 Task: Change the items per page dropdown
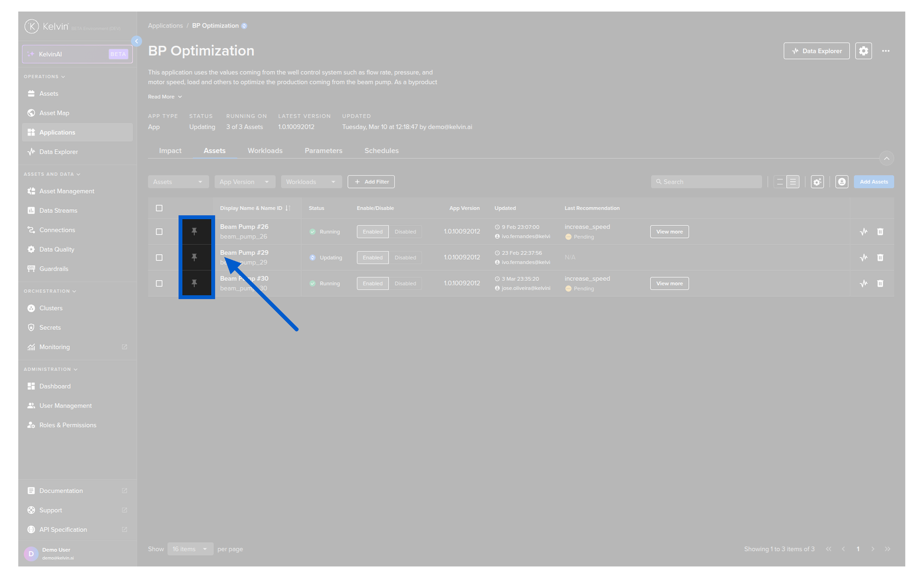tap(190, 549)
